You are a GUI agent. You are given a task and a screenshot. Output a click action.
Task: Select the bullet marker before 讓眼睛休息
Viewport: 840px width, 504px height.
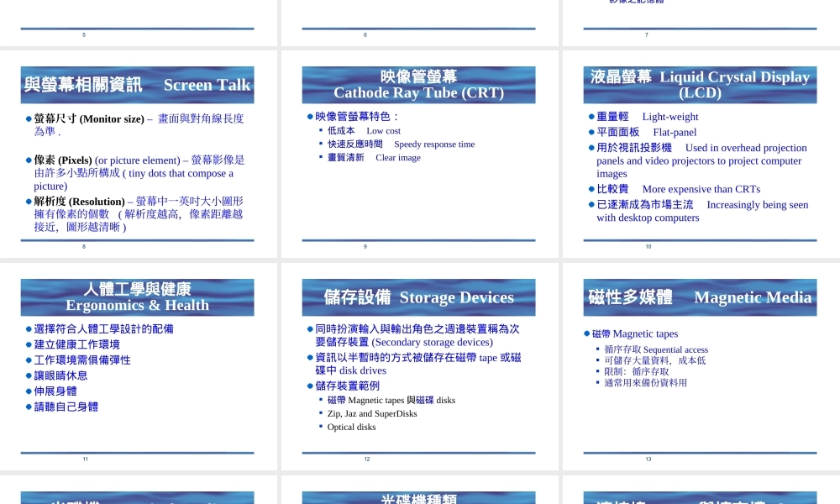coord(27,376)
